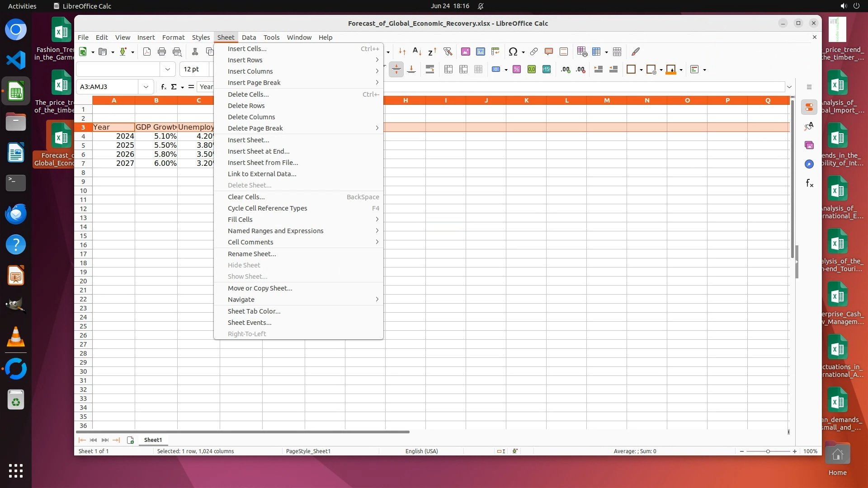Expand the Name Box dropdown arrow
Image resolution: width=868 pixels, height=488 pixels.
pos(146,87)
